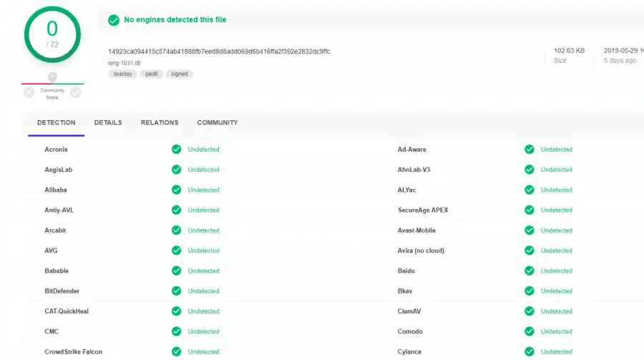Click the Antiy-AVL engine name
Screen dimensions: 644x360
point(59,210)
